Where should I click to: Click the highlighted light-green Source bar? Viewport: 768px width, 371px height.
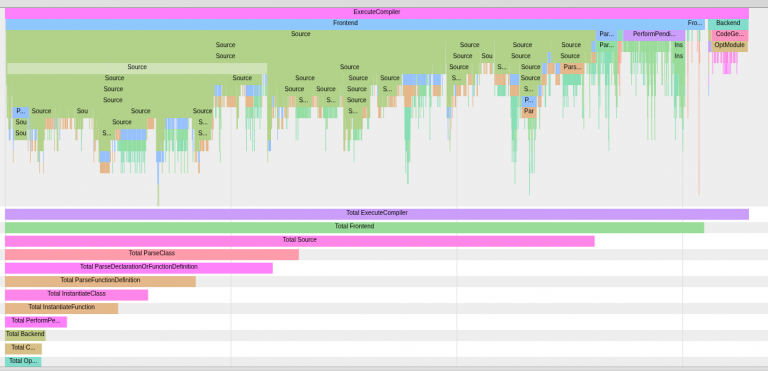(137, 68)
